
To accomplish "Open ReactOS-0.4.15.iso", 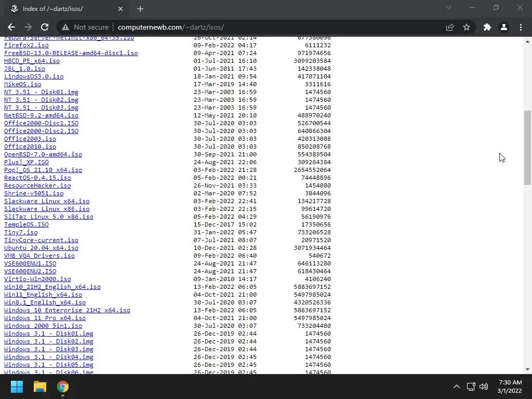I will coord(37,178).
